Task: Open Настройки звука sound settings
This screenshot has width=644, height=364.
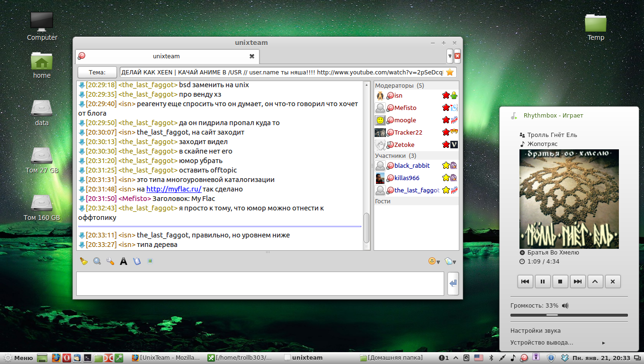Action: 535,331
